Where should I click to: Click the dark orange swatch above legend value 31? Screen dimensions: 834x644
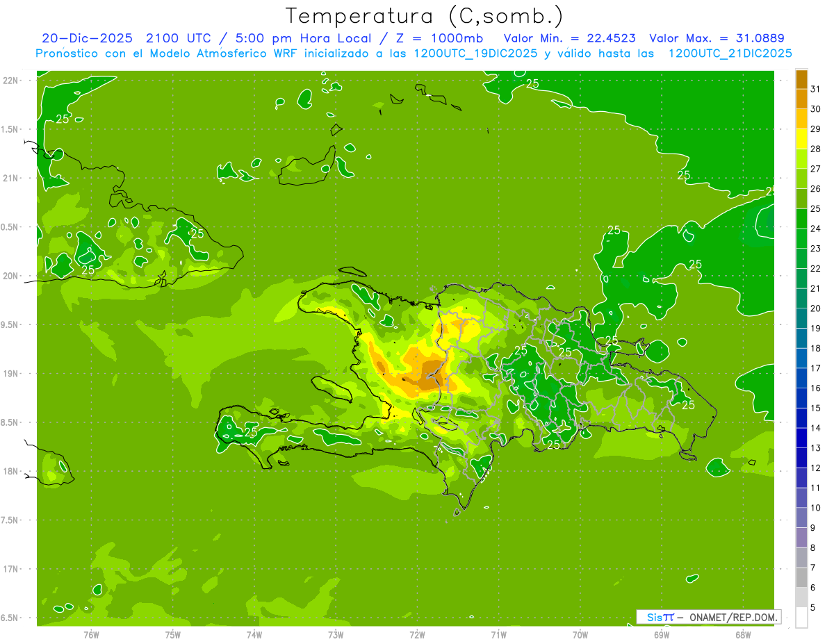click(801, 79)
